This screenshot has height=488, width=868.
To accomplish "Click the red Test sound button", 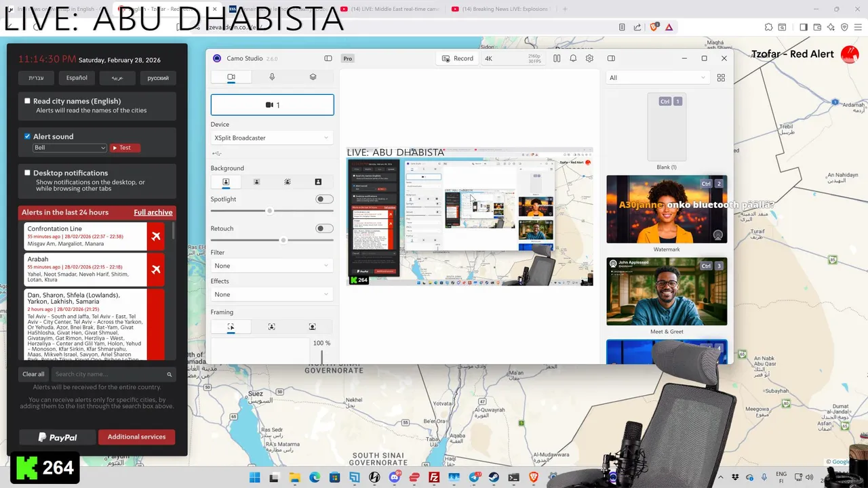I will 125,148.
